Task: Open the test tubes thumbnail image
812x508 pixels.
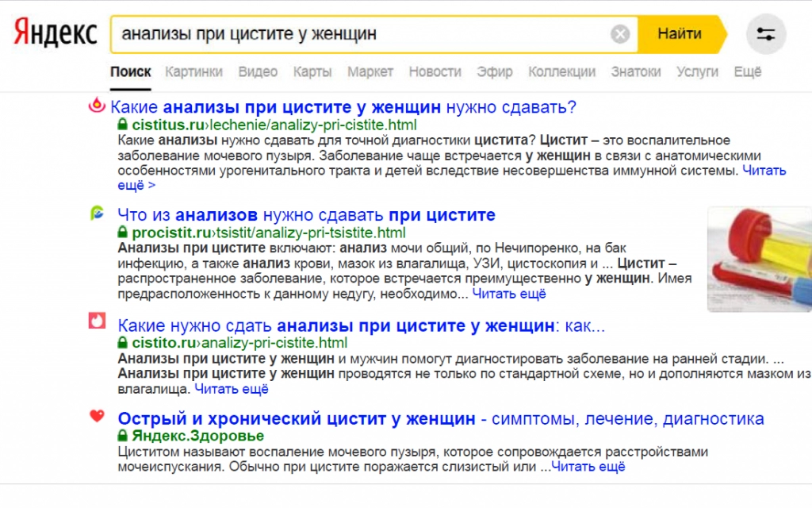Action: pos(759,260)
